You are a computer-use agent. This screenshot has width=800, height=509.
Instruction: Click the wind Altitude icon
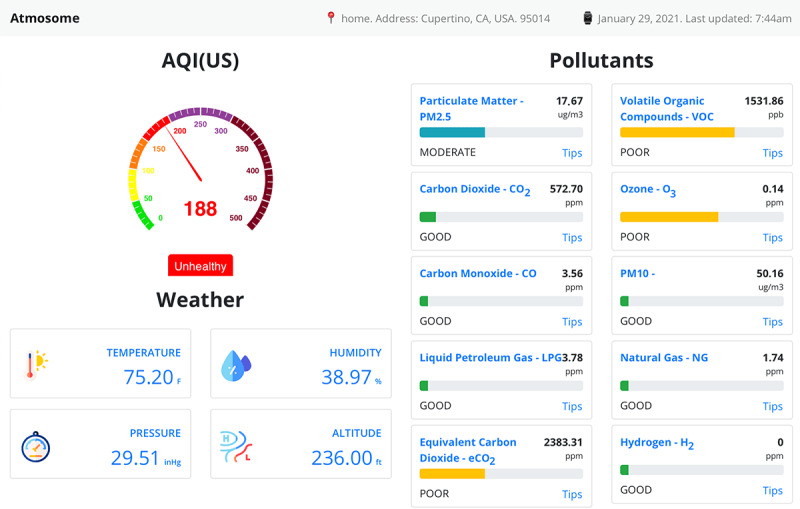coord(236,446)
